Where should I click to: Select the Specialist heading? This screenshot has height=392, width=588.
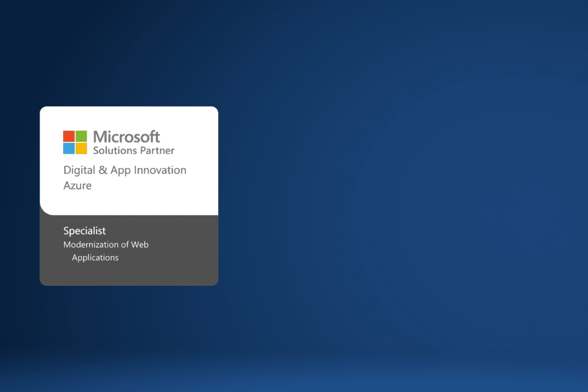(84, 231)
